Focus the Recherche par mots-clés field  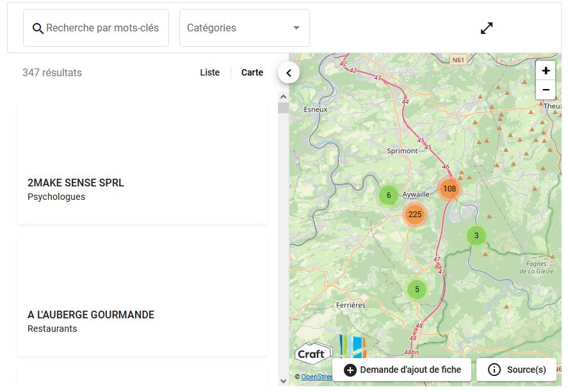[96, 28]
